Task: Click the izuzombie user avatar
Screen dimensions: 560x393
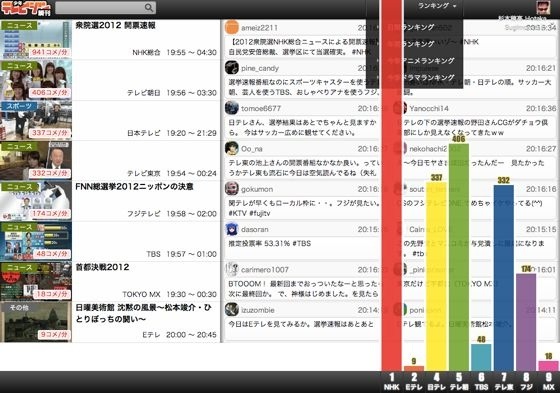Action: click(231, 309)
